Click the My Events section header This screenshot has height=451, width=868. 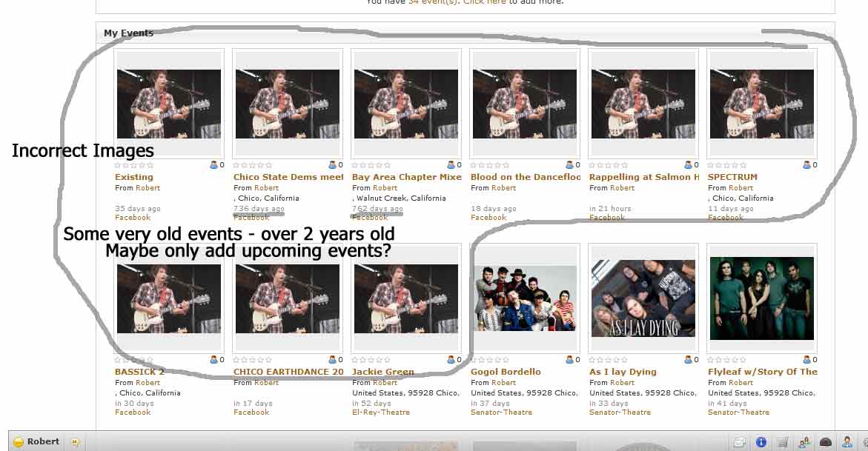coord(128,33)
